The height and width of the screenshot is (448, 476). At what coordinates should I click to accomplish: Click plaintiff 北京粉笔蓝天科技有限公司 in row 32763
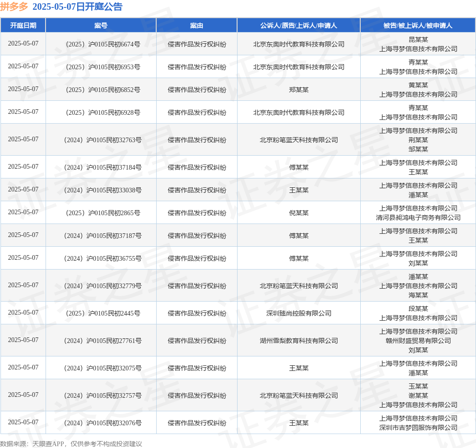(299, 140)
